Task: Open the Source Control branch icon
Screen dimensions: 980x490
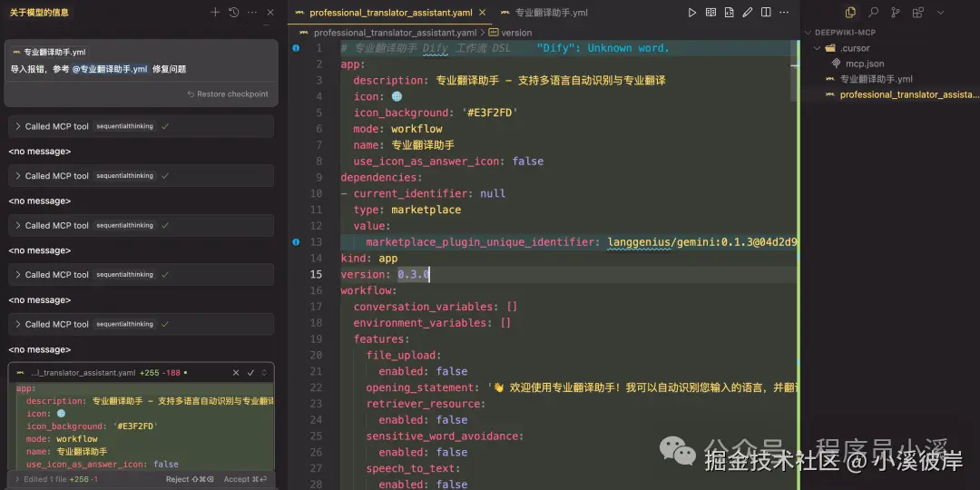Action: [896, 13]
